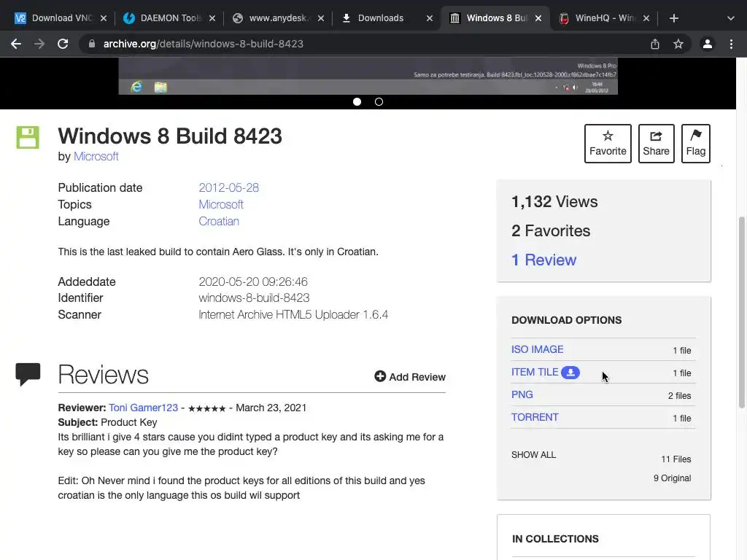The height and width of the screenshot is (560, 747).
Task: Click the green floppy disk software icon
Action: point(28,137)
